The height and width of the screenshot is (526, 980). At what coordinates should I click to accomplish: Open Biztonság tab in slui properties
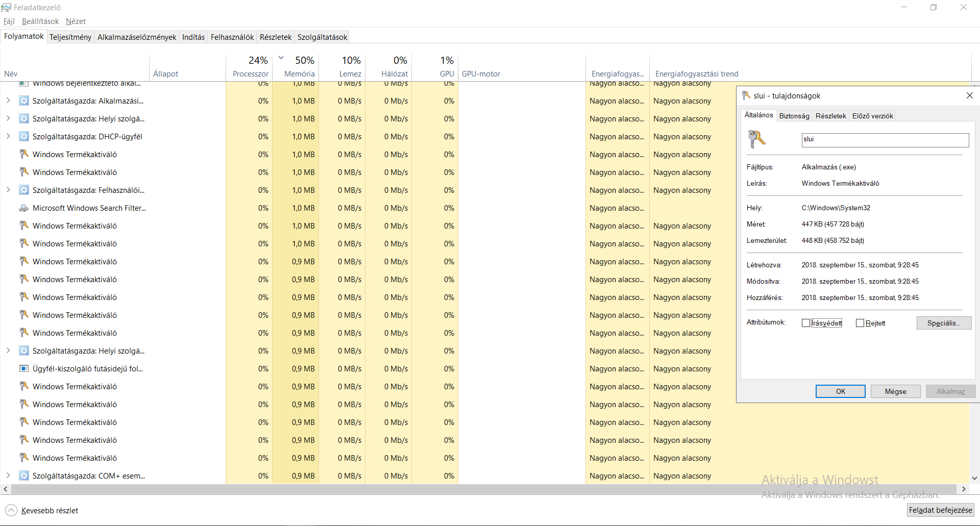pos(794,116)
